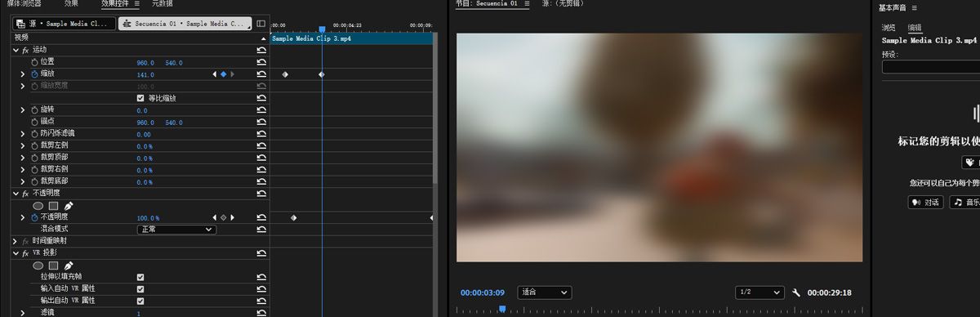Click the Effect Controls timeline playhead
Screen dimensions: 980x317
(x=322, y=30)
